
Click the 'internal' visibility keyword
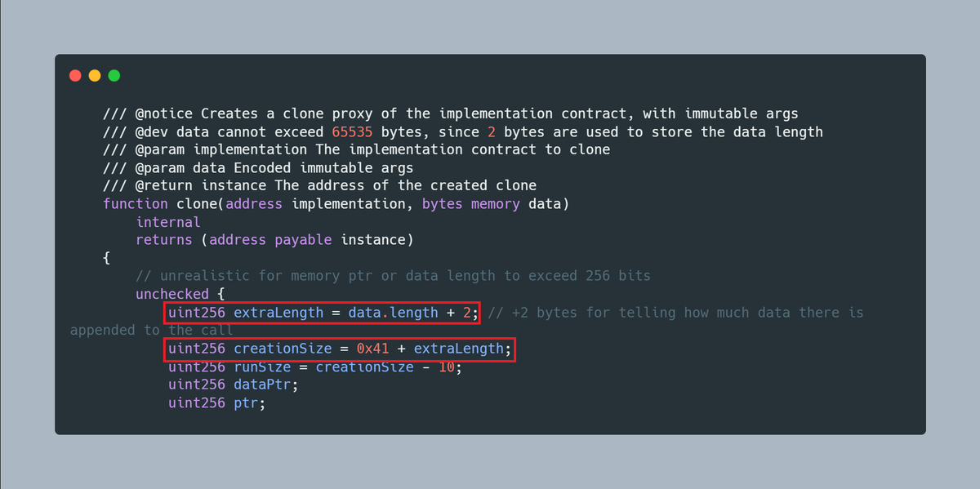coord(168,222)
